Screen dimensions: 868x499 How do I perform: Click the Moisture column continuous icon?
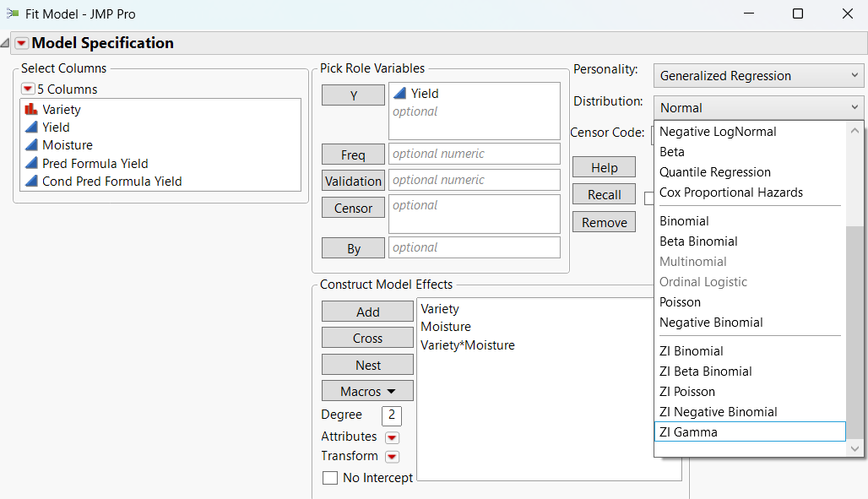pyautogui.click(x=31, y=145)
